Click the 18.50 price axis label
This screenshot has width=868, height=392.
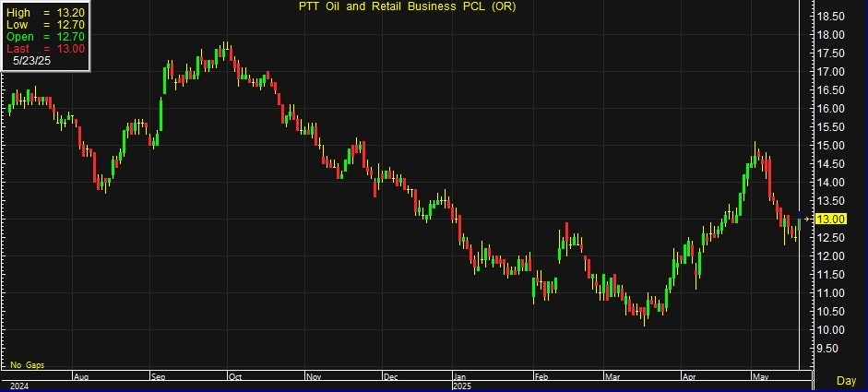831,17
